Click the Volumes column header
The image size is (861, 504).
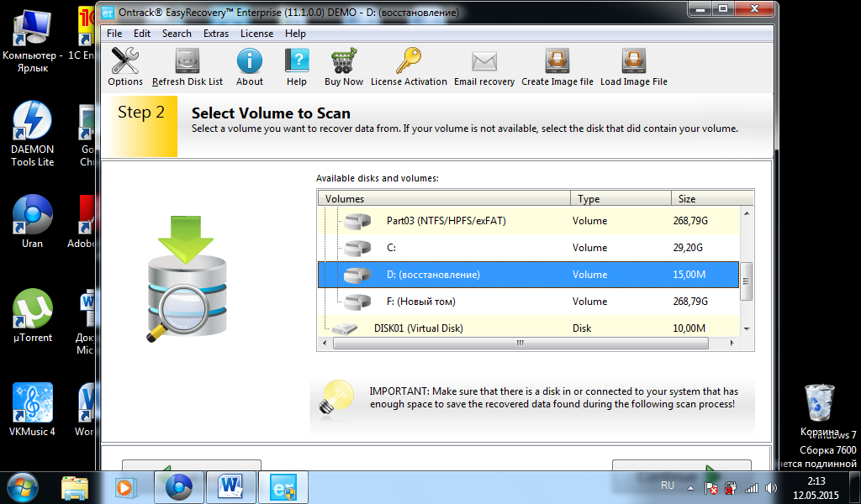444,198
